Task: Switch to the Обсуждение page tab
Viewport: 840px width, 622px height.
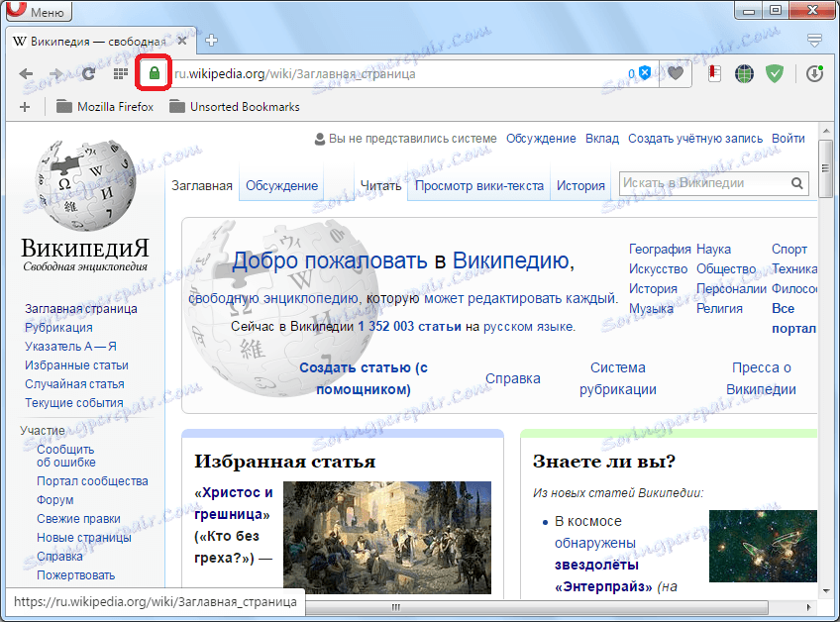Action: [x=281, y=186]
